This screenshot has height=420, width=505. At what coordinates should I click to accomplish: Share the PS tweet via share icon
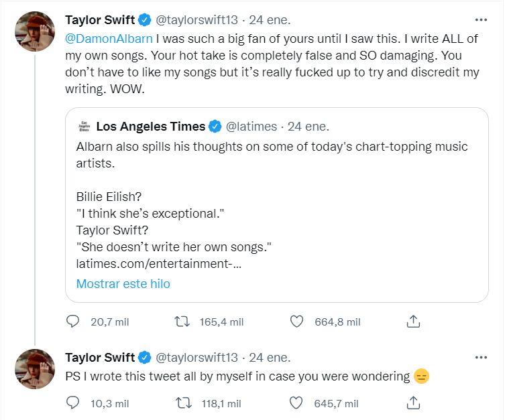point(413,403)
